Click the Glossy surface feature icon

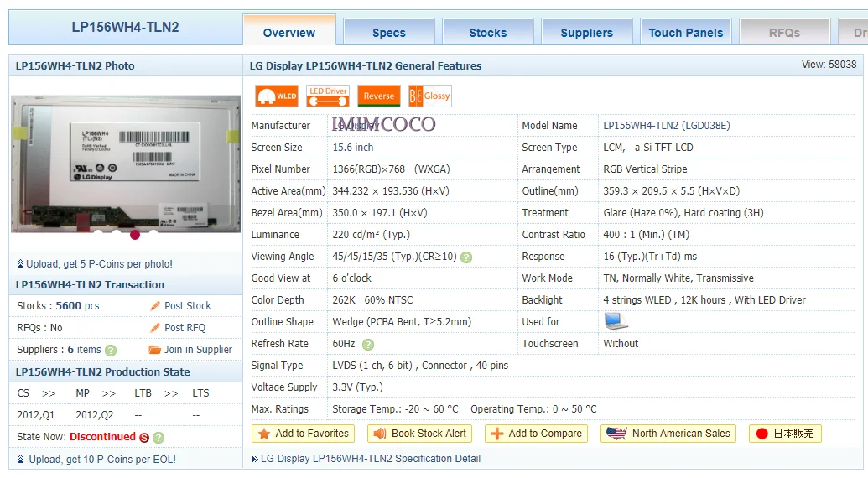point(430,96)
